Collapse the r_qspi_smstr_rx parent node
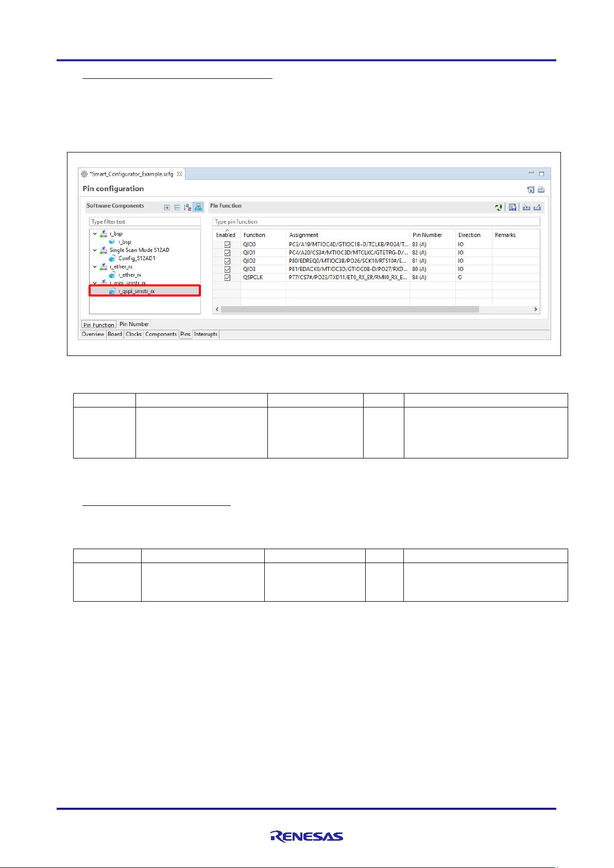Viewport: 614px width, 868px height. point(95,283)
